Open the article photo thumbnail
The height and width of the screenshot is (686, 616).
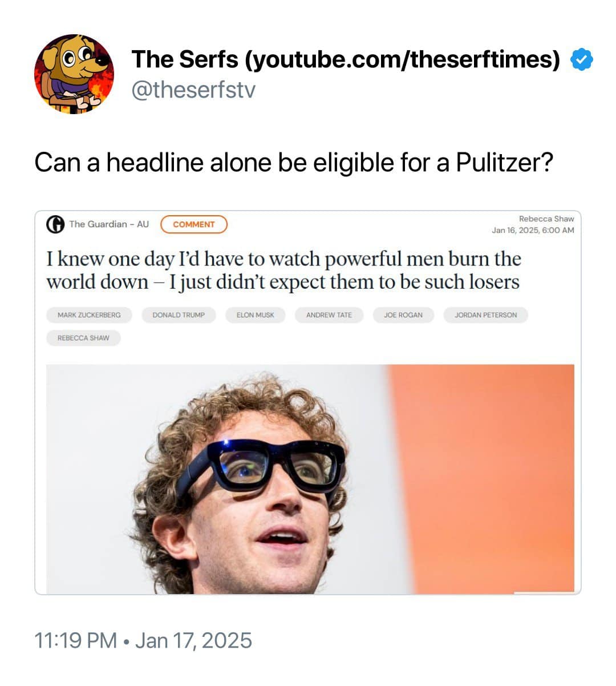click(x=310, y=479)
